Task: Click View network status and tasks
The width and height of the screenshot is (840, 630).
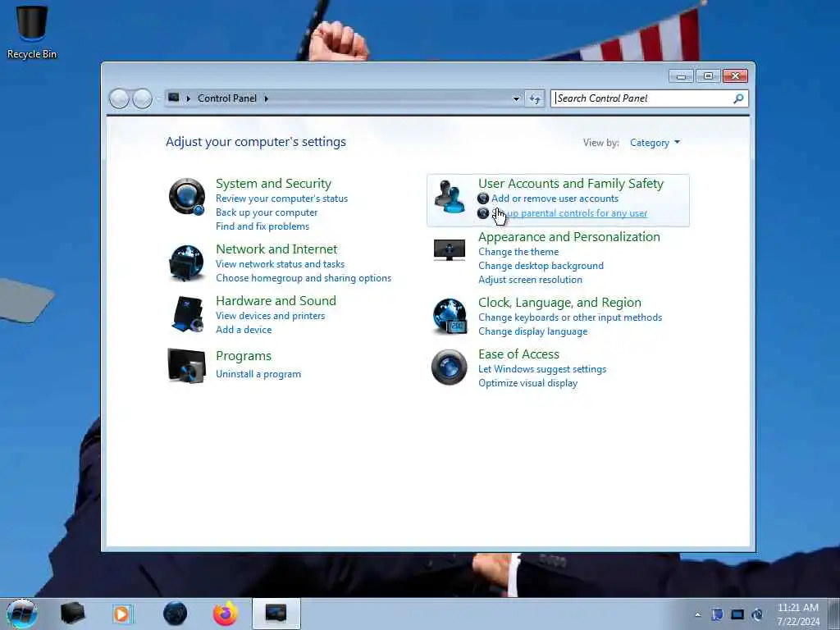Action: click(281, 264)
